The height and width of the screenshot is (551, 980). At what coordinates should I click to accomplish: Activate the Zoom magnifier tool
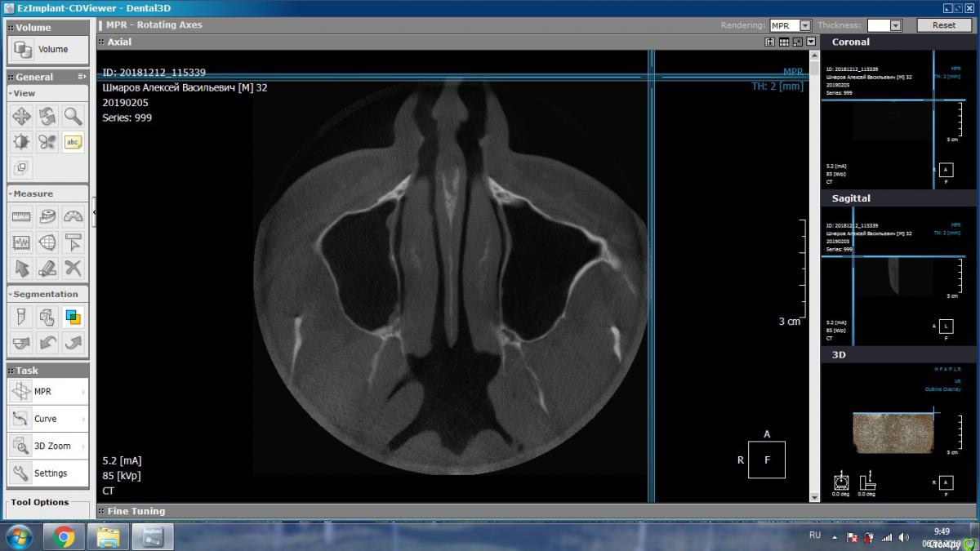coord(73,116)
